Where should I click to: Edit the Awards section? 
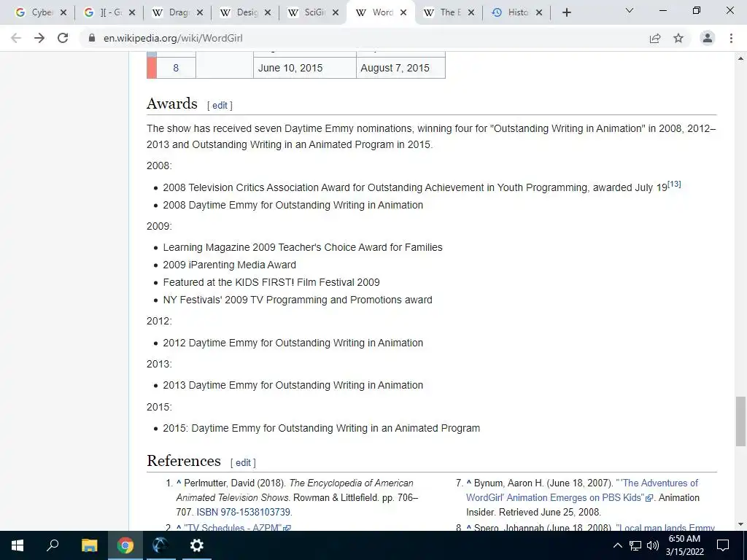click(x=220, y=105)
